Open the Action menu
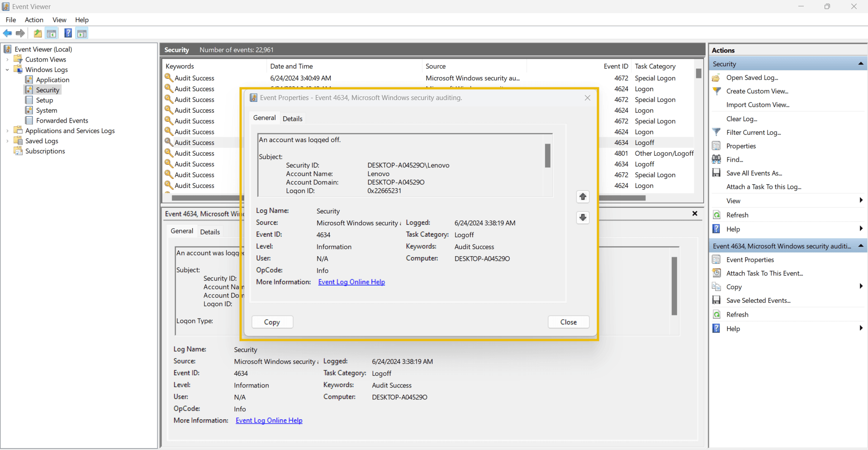The width and height of the screenshot is (868, 450). point(34,20)
